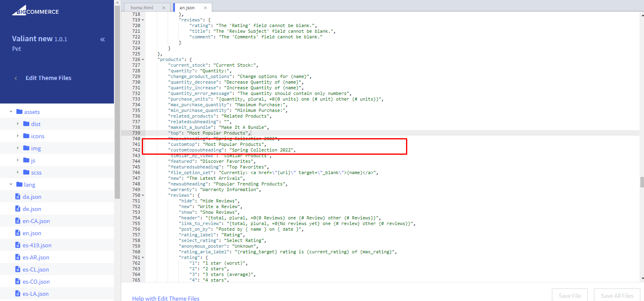Click the "related_products" line in editor
The image size is (644, 301).
220,116
